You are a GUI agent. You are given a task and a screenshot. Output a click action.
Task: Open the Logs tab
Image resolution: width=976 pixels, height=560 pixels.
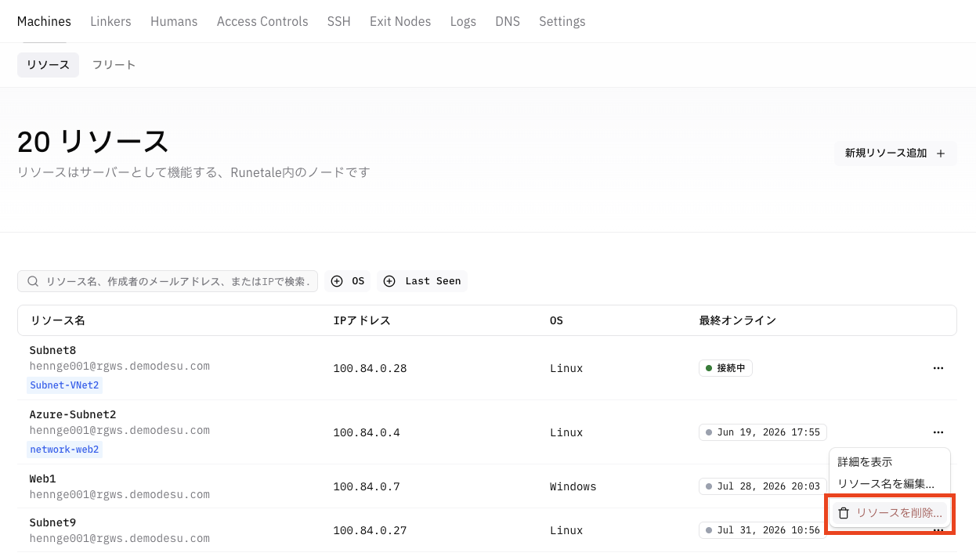coord(463,21)
